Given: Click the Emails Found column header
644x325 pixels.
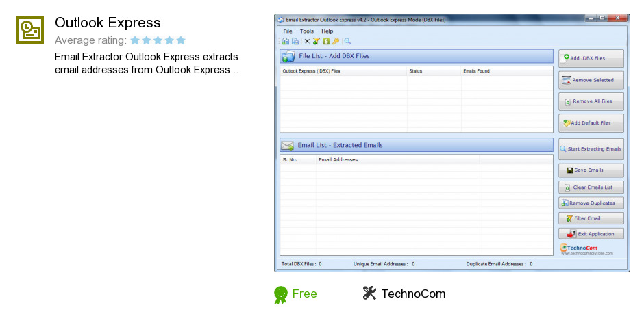Looking at the screenshot, I should (x=507, y=71).
